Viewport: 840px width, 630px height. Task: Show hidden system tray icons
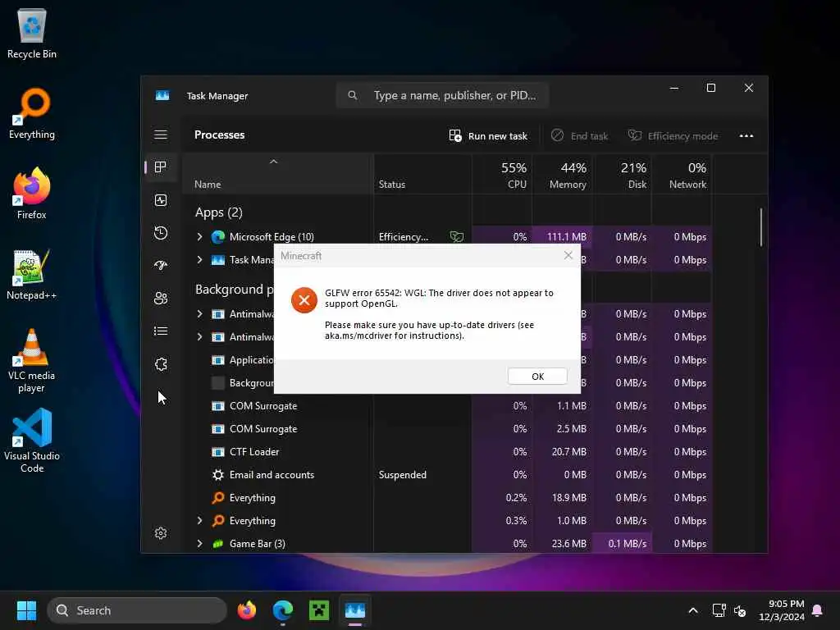coord(692,610)
